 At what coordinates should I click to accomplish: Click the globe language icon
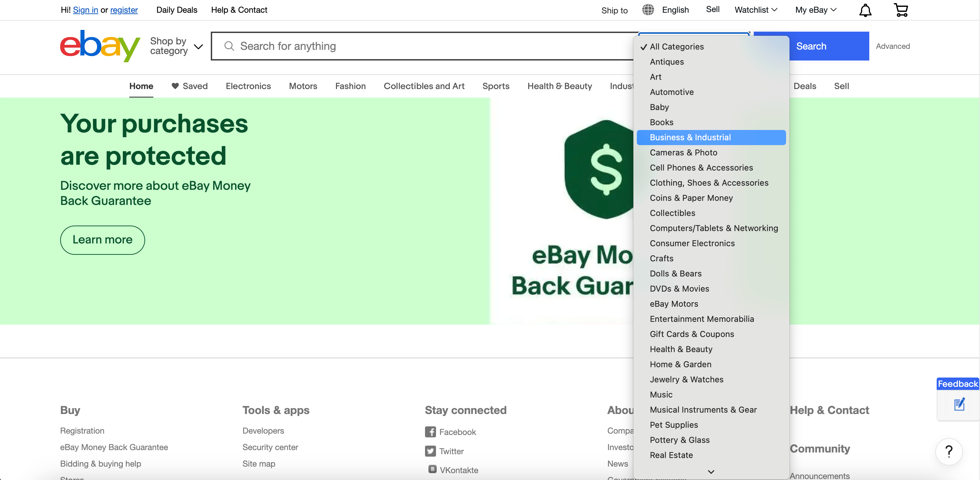tap(648, 10)
